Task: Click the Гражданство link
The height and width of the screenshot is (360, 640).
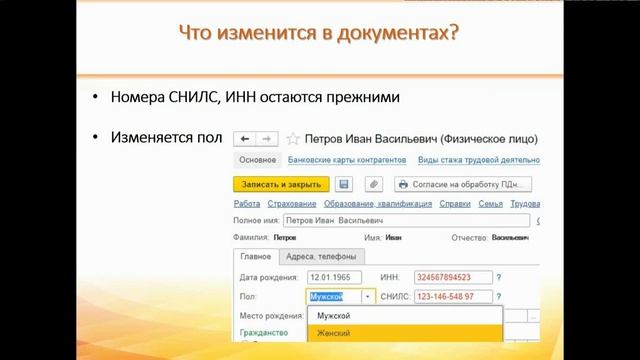Action: [x=264, y=333]
